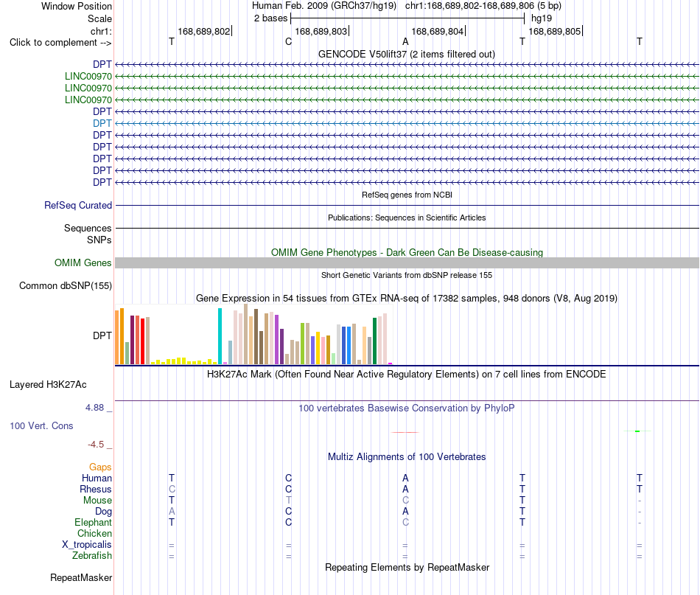
Task: Open the OMIM Genes track label
Action: pyautogui.click(x=83, y=262)
